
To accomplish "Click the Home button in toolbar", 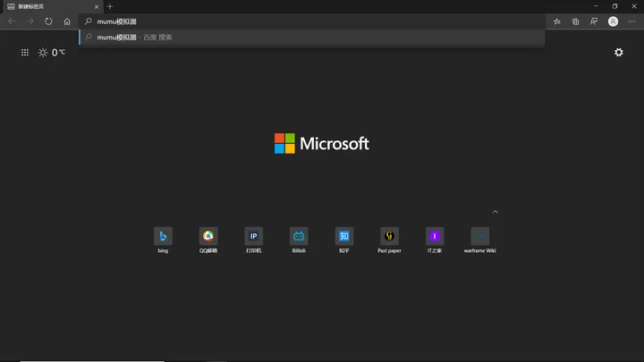I will pyautogui.click(x=67, y=21).
